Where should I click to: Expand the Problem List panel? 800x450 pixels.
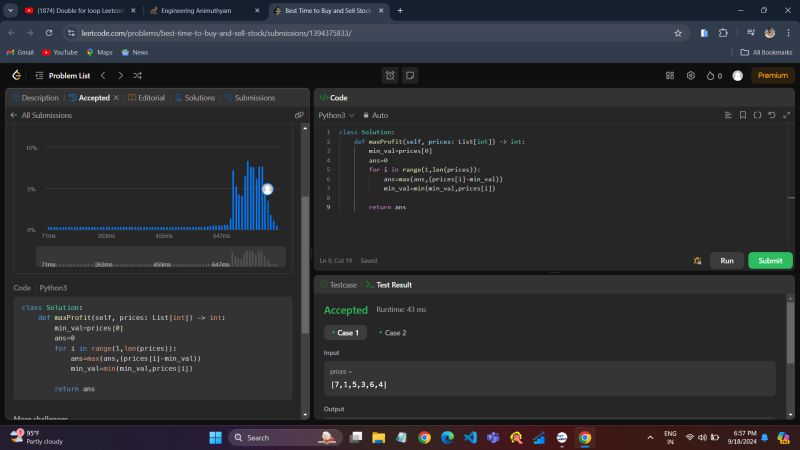62,75
